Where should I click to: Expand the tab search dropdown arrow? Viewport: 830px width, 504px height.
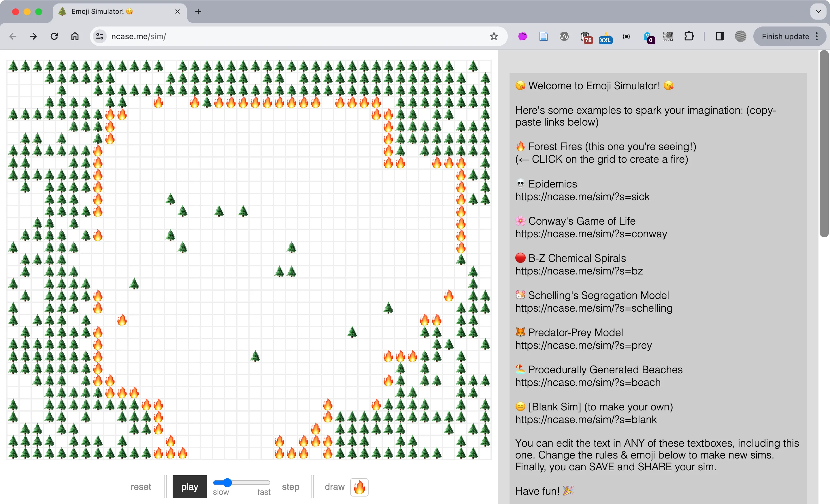818,12
